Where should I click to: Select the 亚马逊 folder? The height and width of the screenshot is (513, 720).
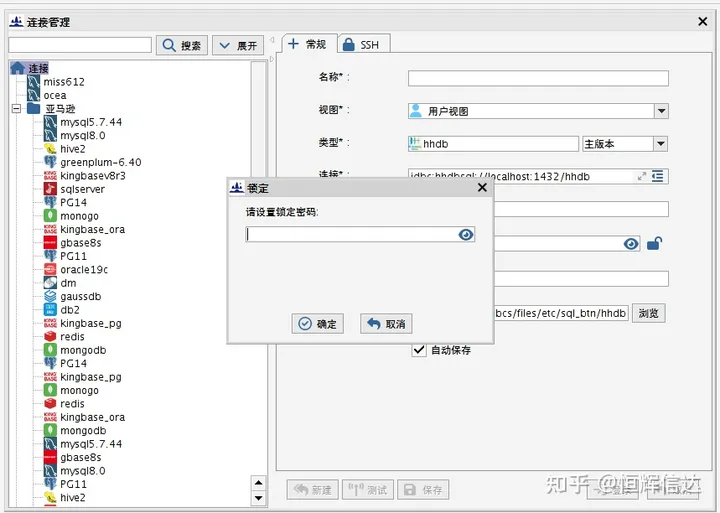(x=60, y=109)
